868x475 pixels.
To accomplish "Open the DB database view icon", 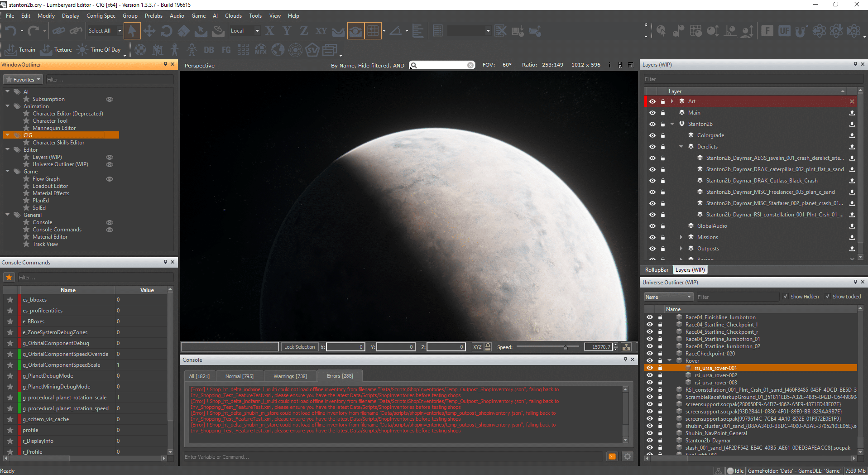I will click(x=209, y=50).
